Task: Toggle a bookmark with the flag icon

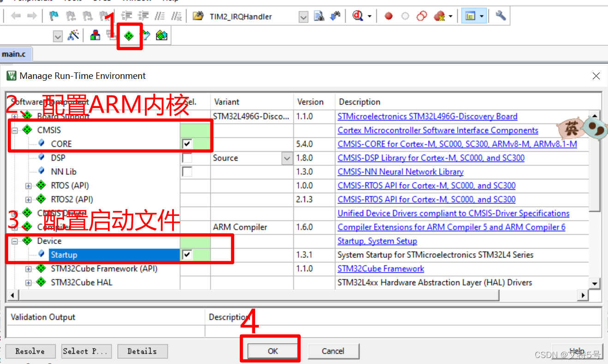Action: (x=54, y=16)
